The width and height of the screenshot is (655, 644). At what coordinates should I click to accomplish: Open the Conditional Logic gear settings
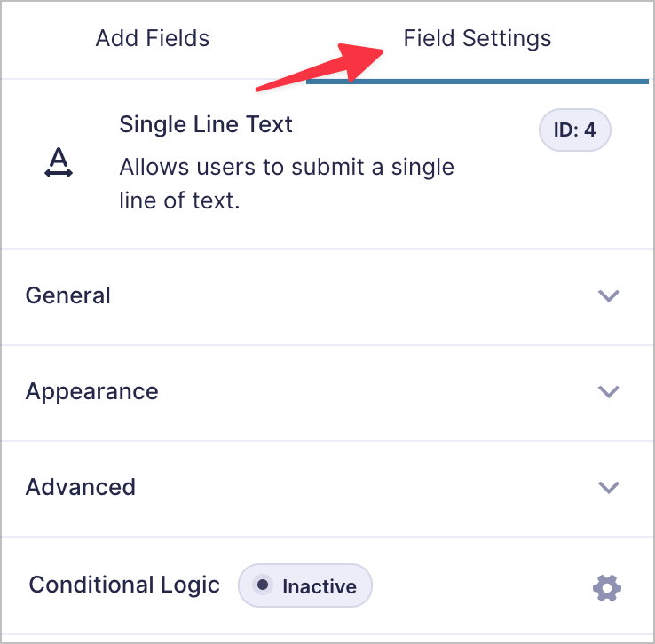606,587
